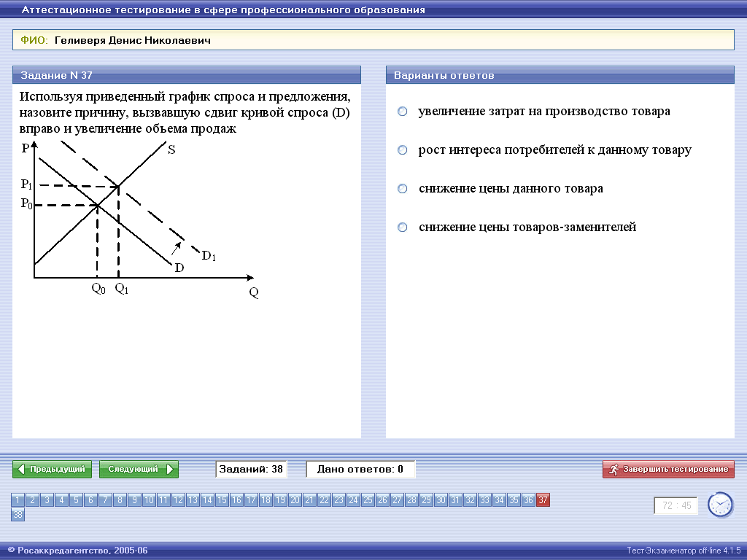This screenshot has width=747, height=560.
Task: Jump to question 18 in navigator
Action: [266, 500]
